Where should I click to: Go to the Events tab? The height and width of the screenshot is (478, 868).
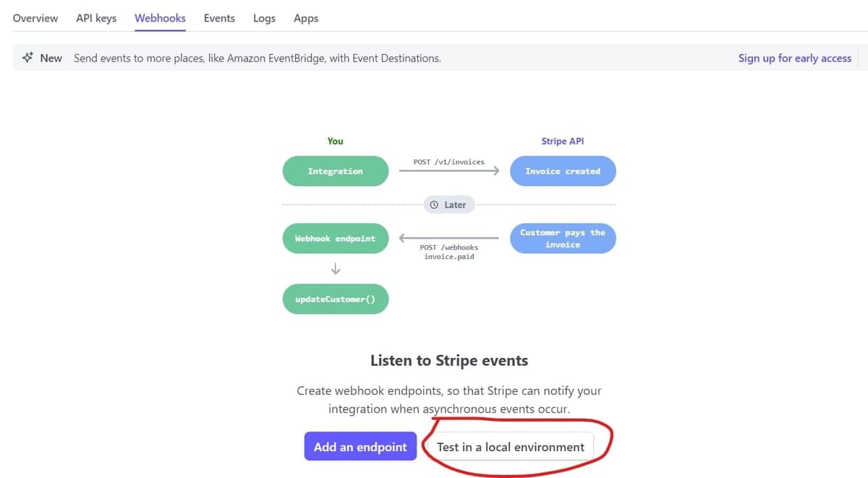tap(219, 18)
